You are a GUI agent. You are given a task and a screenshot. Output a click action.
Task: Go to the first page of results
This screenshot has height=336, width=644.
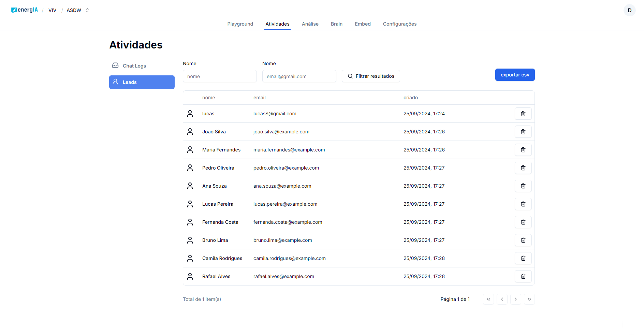[488, 299]
